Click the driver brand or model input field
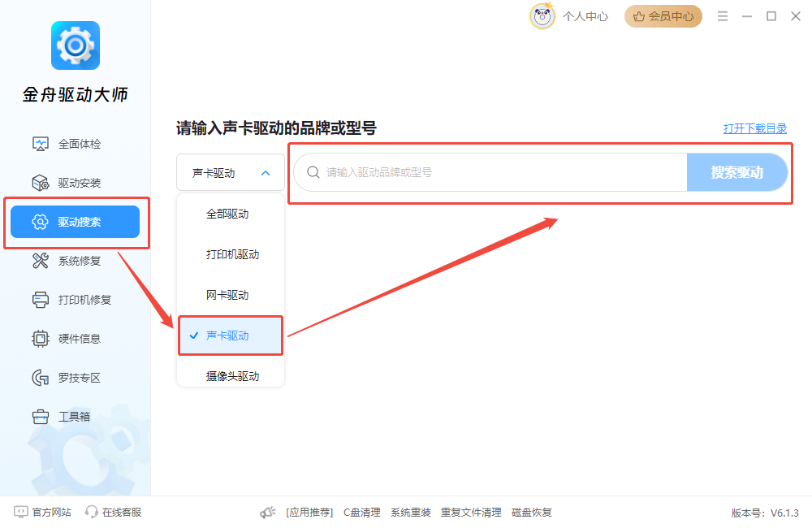Image resolution: width=812 pixels, height=528 pixels. 490,172
